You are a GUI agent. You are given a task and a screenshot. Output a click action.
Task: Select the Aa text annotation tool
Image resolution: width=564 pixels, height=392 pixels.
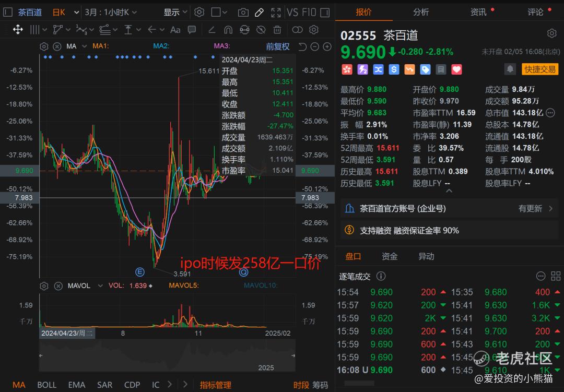pyautogui.click(x=175, y=29)
